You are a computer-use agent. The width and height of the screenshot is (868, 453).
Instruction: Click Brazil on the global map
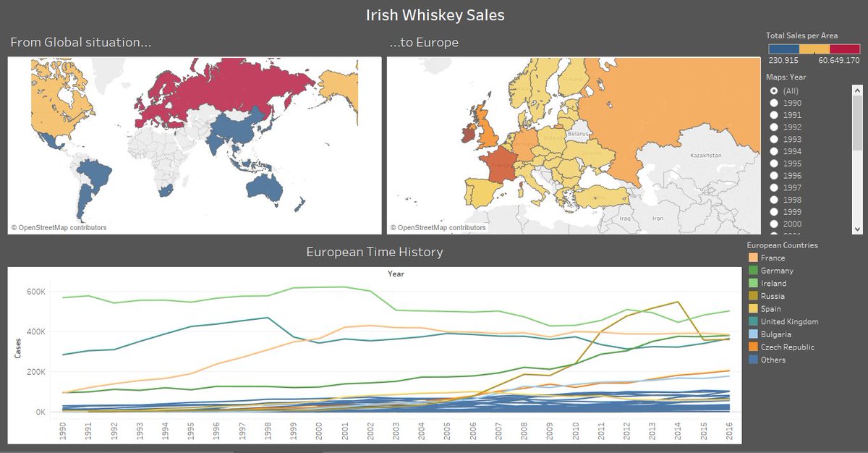coord(95,174)
